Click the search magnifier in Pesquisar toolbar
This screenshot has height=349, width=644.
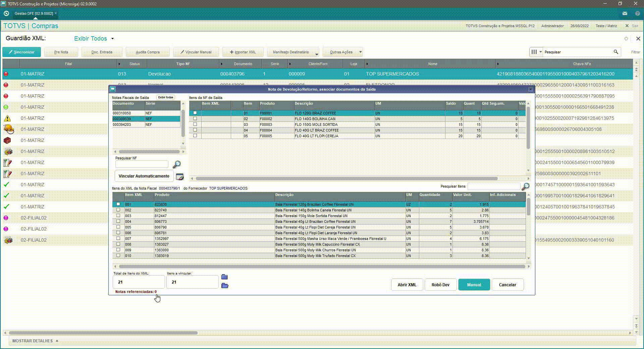(616, 52)
